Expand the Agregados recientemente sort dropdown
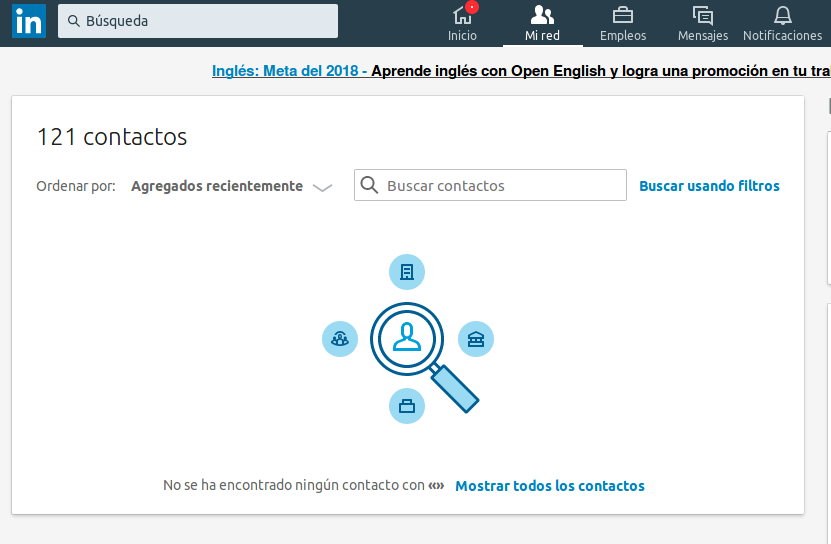 click(217, 186)
